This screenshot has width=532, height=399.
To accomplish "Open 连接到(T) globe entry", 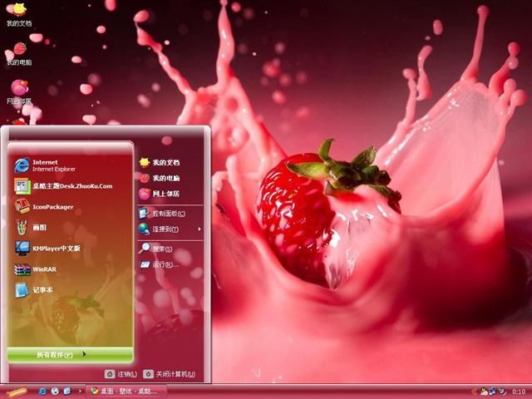I will [x=168, y=229].
